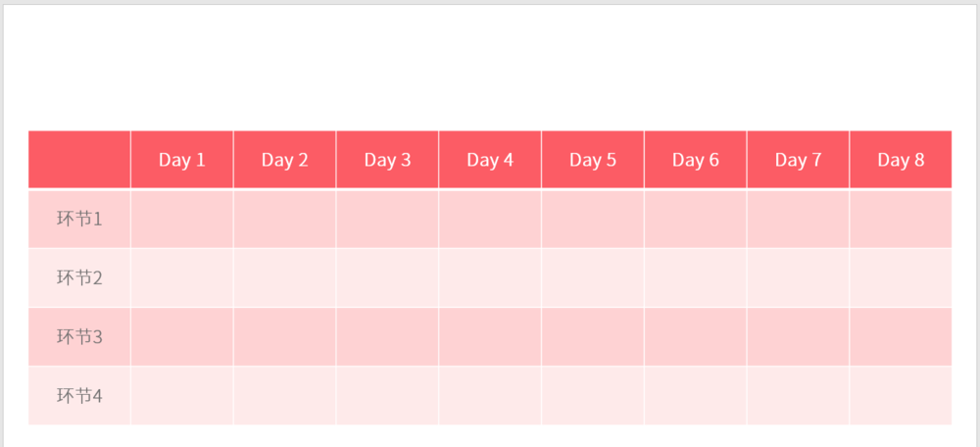Click the 环节1 cell under Day 8
This screenshot has width=980, height=447.
coord(901,219)
